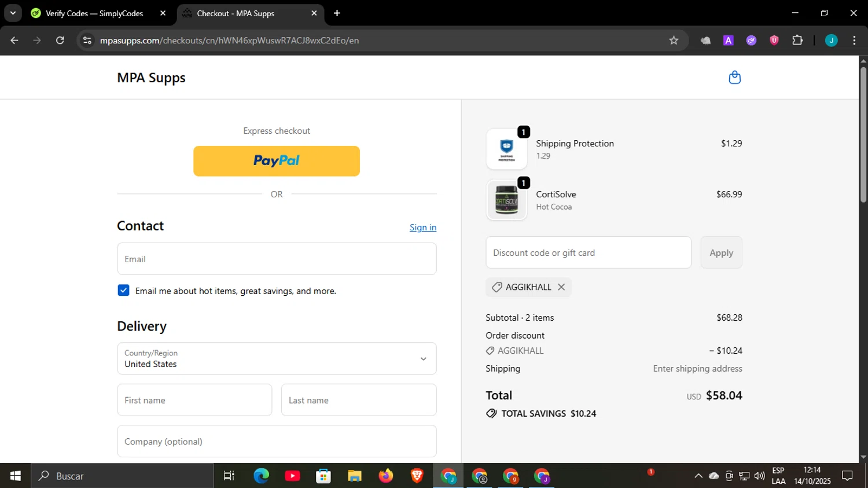The height and width of the screenshot is (488, 868).
Task: Open a new browser tab
Action: click(337, 13)
